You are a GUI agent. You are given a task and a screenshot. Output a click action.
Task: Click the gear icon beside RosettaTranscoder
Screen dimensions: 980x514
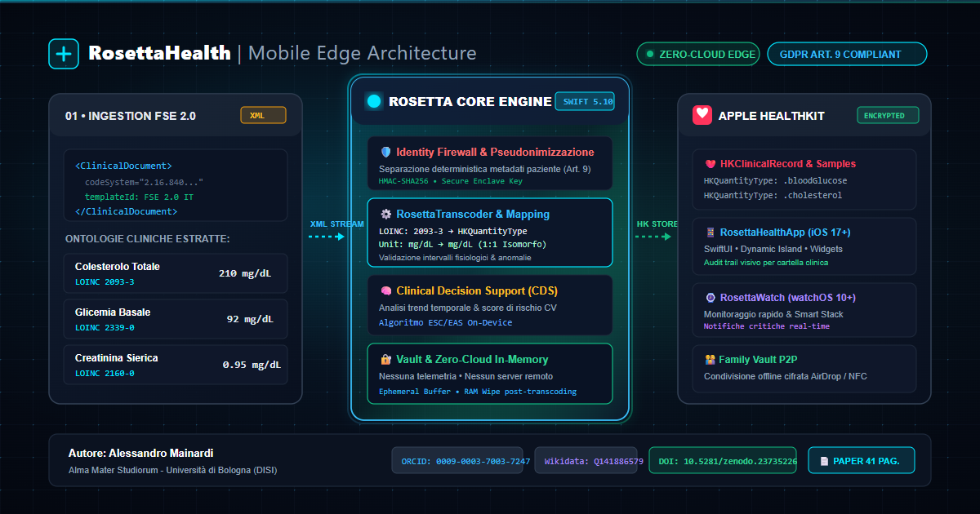tap(385, 215)
